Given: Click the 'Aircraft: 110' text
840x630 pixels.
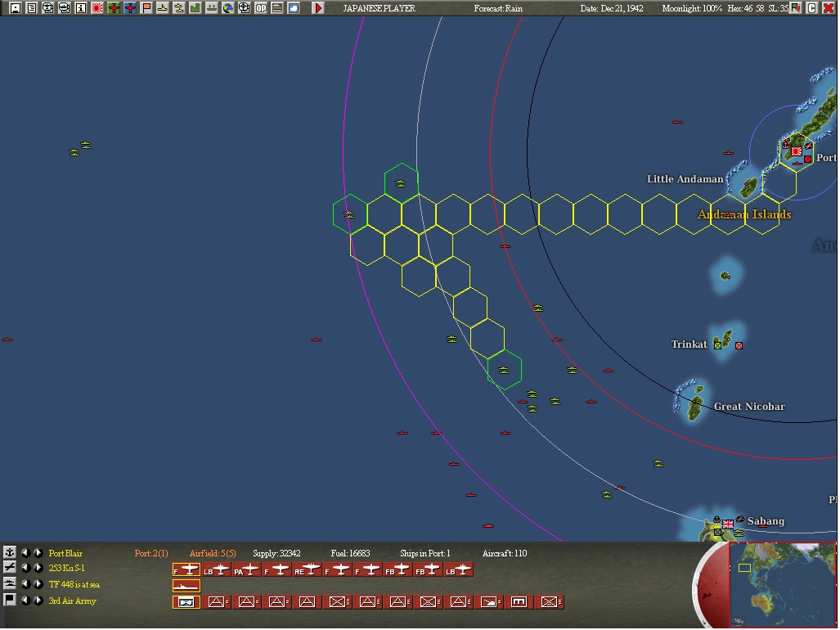Looking at the screenshot, I should click(505, 553).
